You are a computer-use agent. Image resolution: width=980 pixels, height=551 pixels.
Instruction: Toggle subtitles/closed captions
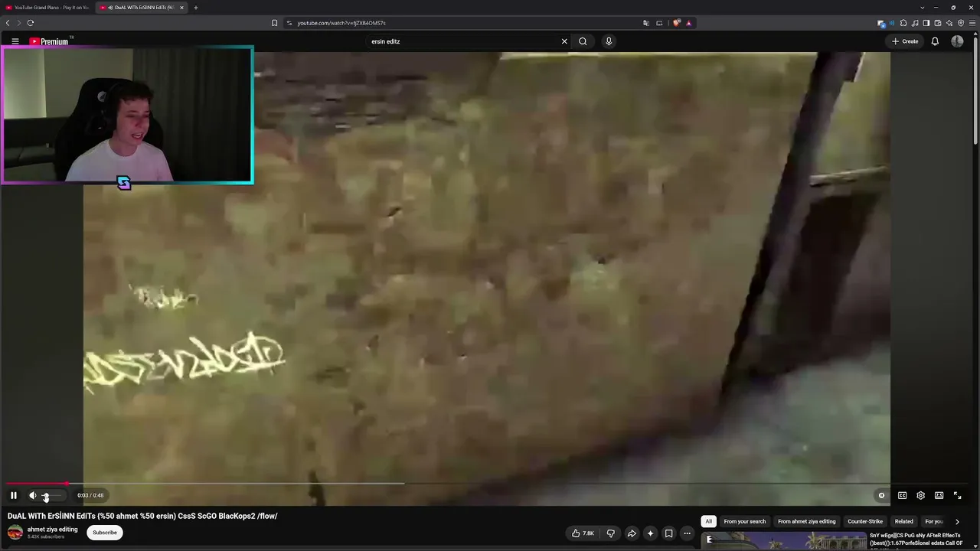coord(902,495)
